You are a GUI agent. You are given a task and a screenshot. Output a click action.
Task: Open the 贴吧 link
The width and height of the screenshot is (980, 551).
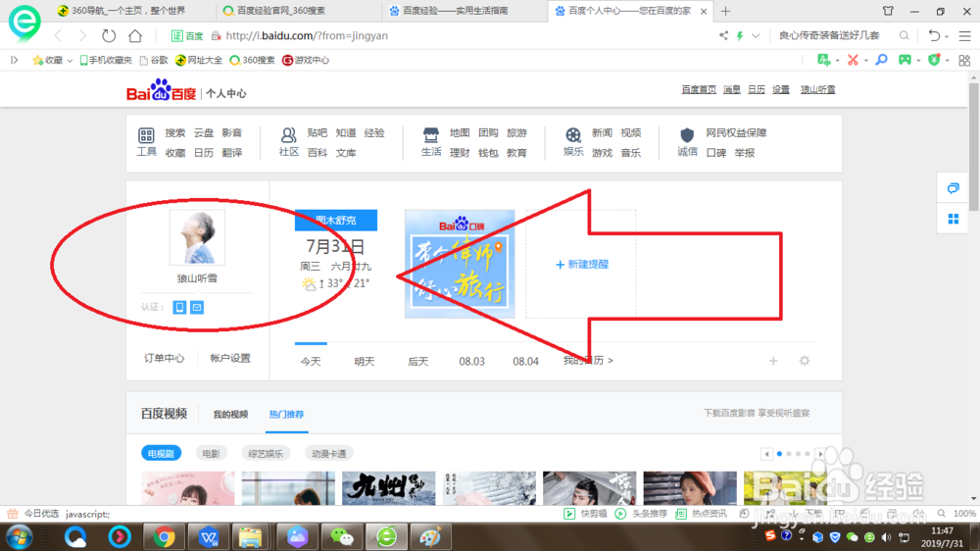317,132
